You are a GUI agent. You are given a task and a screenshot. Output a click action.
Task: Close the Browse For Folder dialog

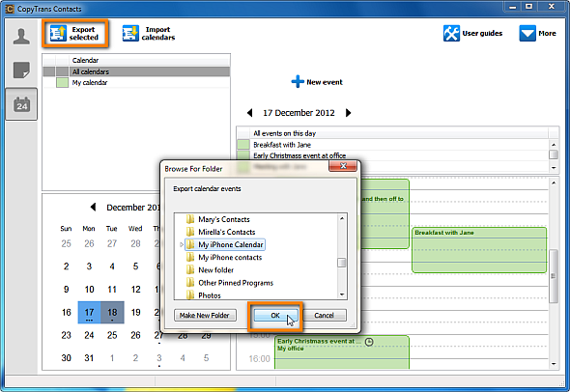pos(343,166)
